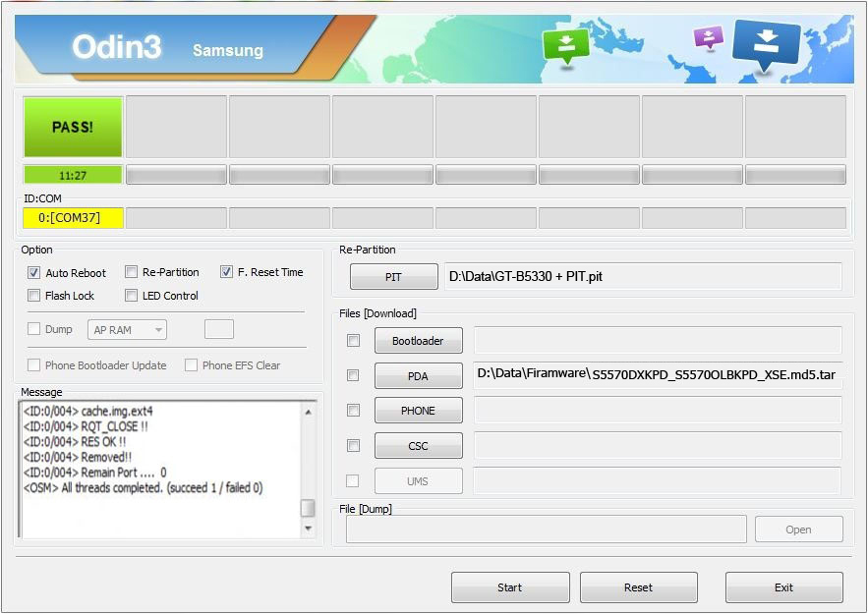Click the PDA firmware path field

coord(658,375)
